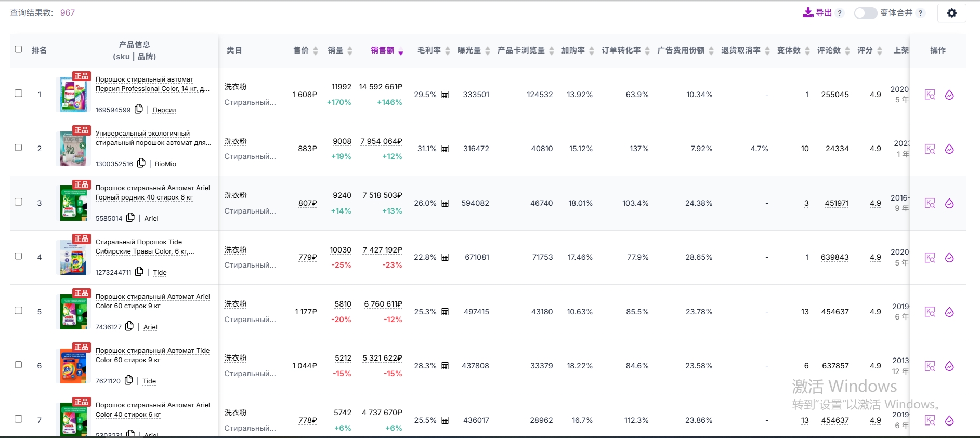Copy SKU 7436127 with copy icon

[x=129, y=326]
